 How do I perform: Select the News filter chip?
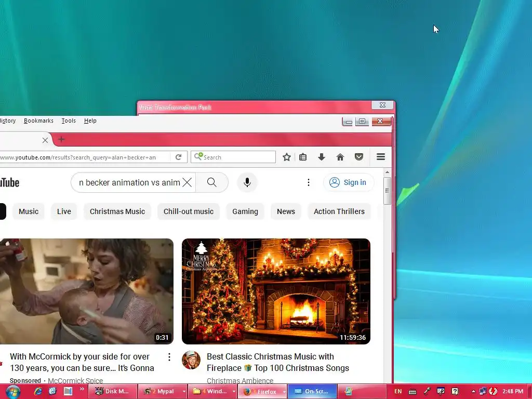[x=286, y=211]
